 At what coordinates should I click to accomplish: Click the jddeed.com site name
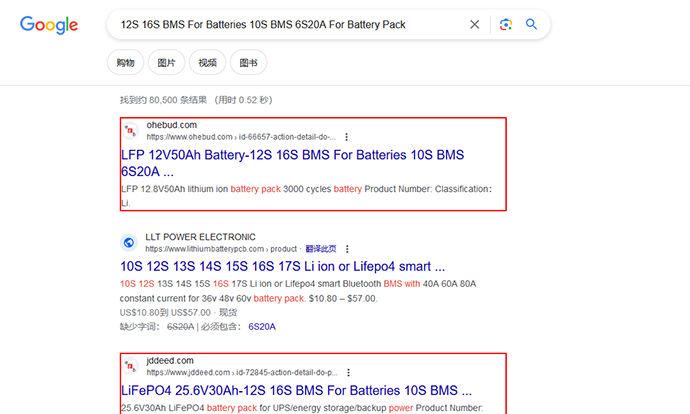click(170, 361)
